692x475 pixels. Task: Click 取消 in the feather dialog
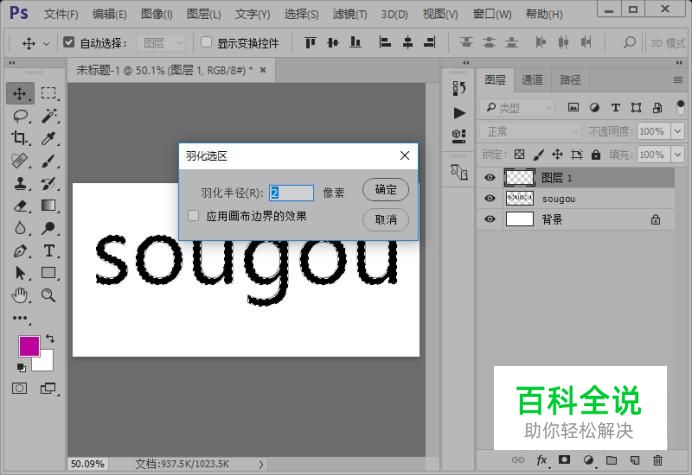tap(385, 219)
